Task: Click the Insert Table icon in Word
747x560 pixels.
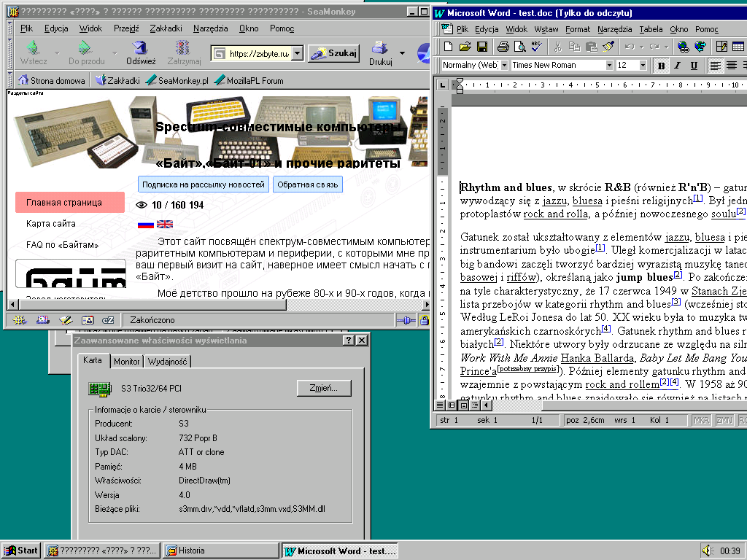Action: point(738,47)
